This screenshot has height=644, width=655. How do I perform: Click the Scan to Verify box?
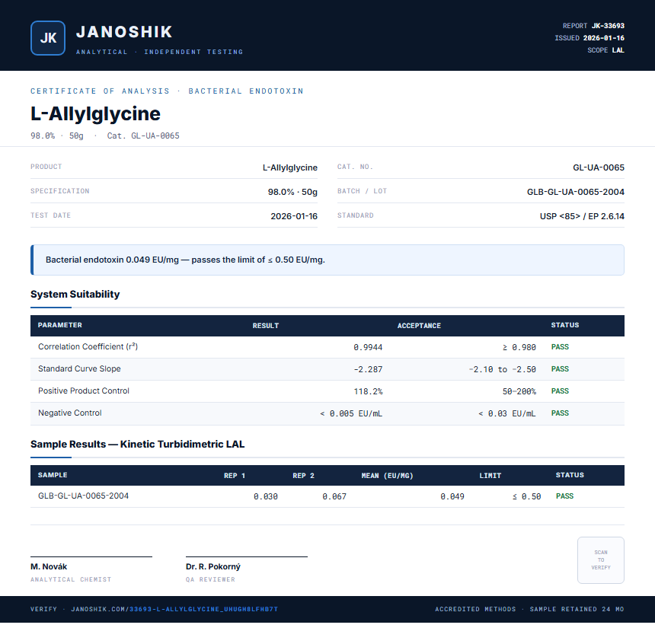coord(601,560)
